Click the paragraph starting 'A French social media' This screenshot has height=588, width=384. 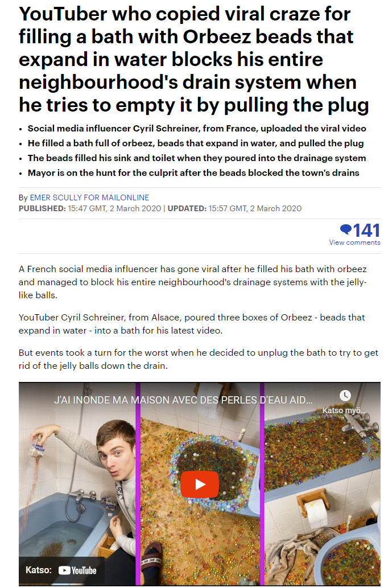coord(193,282)
